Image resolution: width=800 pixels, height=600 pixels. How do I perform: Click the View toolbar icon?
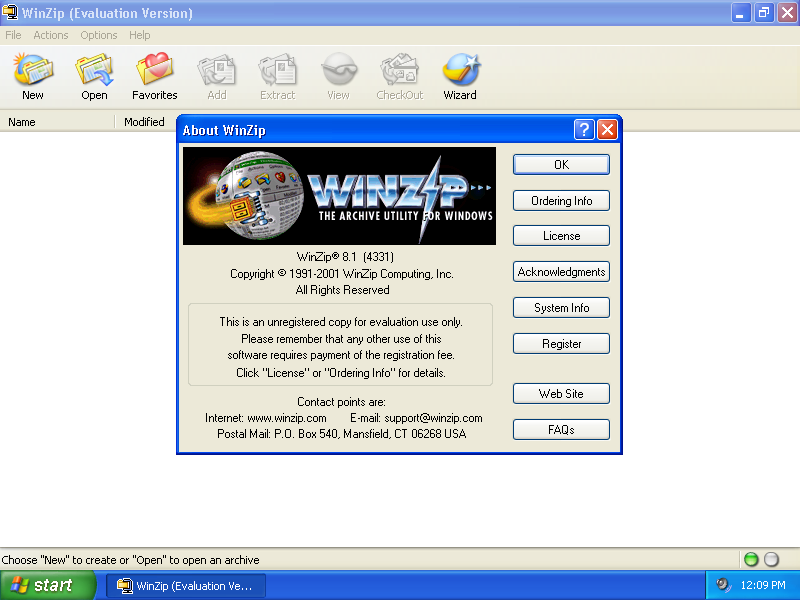coord(338,77)
